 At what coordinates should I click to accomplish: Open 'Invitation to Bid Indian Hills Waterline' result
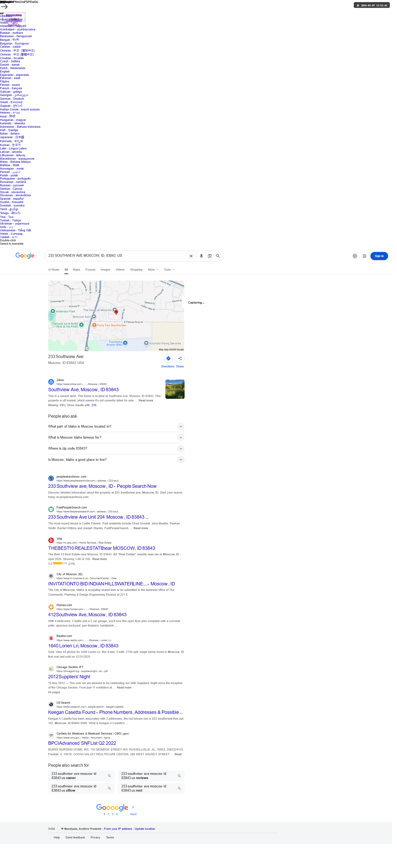click(x=111, y=584)
